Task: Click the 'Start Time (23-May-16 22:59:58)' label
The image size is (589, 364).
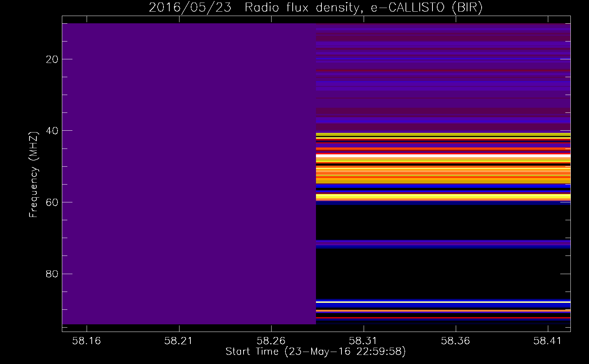Action: tap(316, 352)
